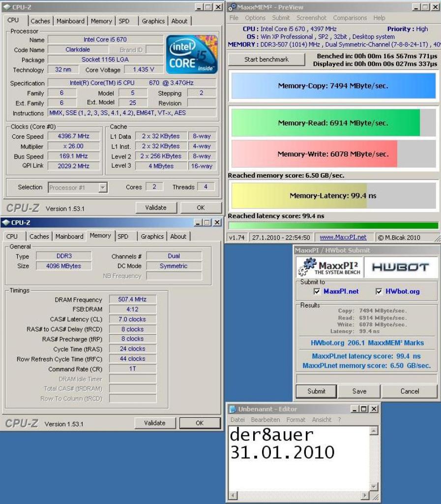Click the MaxxPI² system bench logo
This screenshot has width=441, height=504.
(329, 267)
